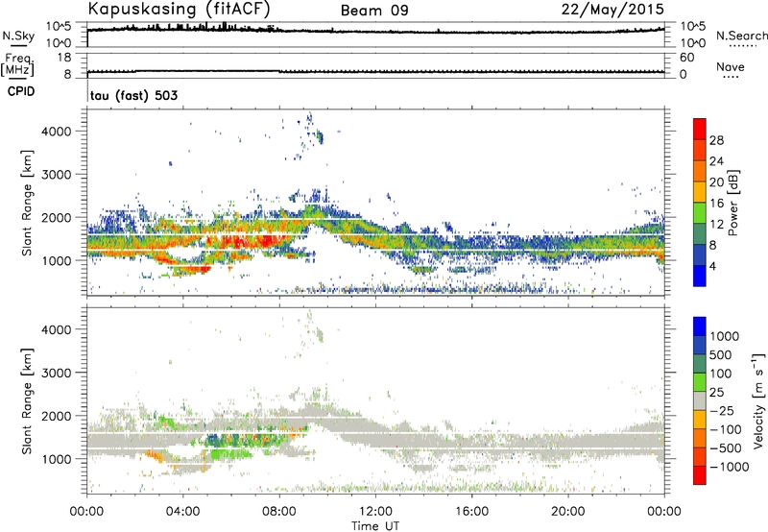Click the 20:00 time tick label
768x532 pixels.
click(x=567, y=512)
